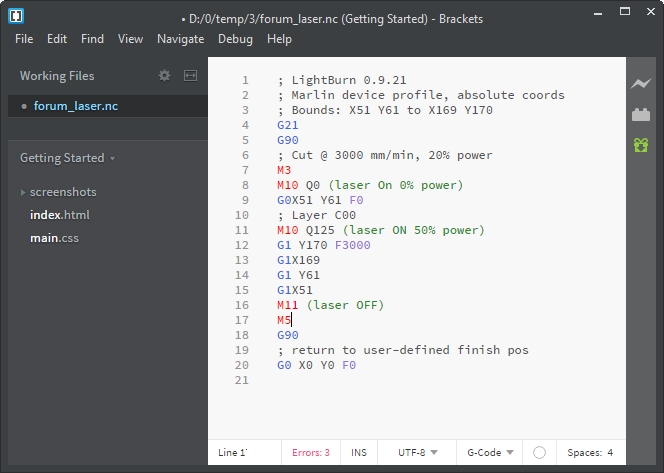Click the linting status circle indicator
Screen dimensions: 664x473
tap(539, 452)
